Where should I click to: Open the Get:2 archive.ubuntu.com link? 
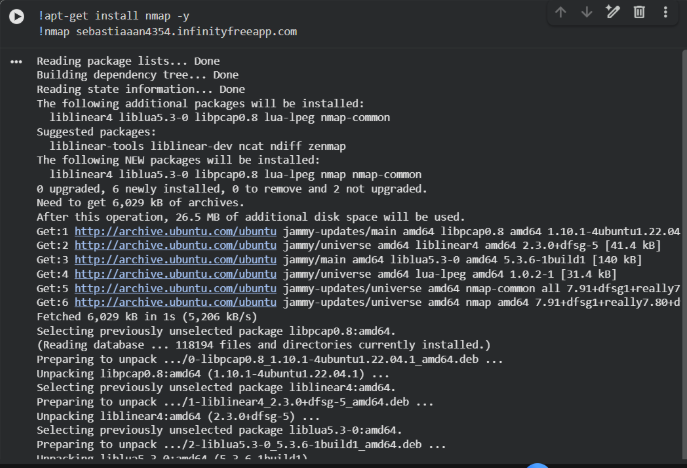(x=176, y=245)
